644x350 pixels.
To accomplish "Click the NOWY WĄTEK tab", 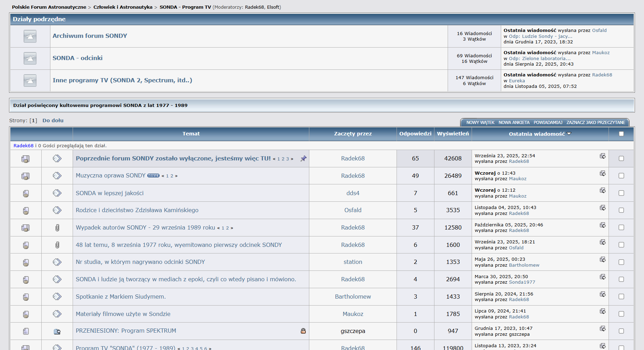I will (x=480, y=123).
